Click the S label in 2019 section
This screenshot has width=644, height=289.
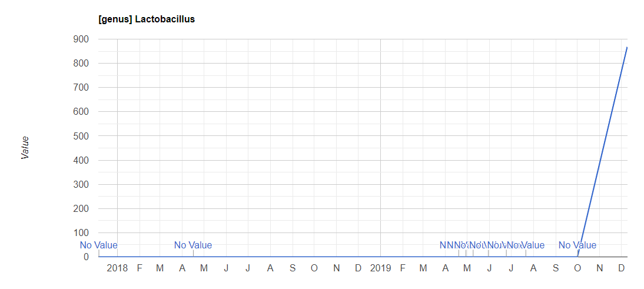point(556,268)
